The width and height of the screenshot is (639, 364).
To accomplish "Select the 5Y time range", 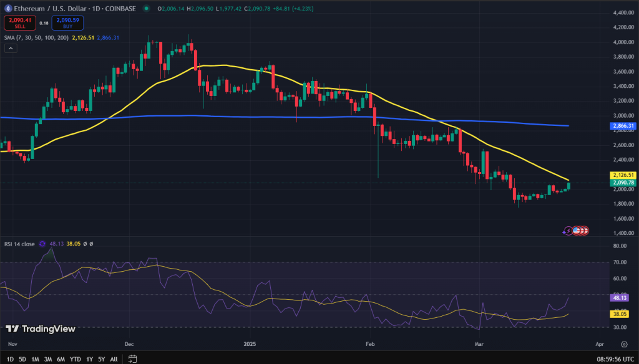I will tap(102, 359).
